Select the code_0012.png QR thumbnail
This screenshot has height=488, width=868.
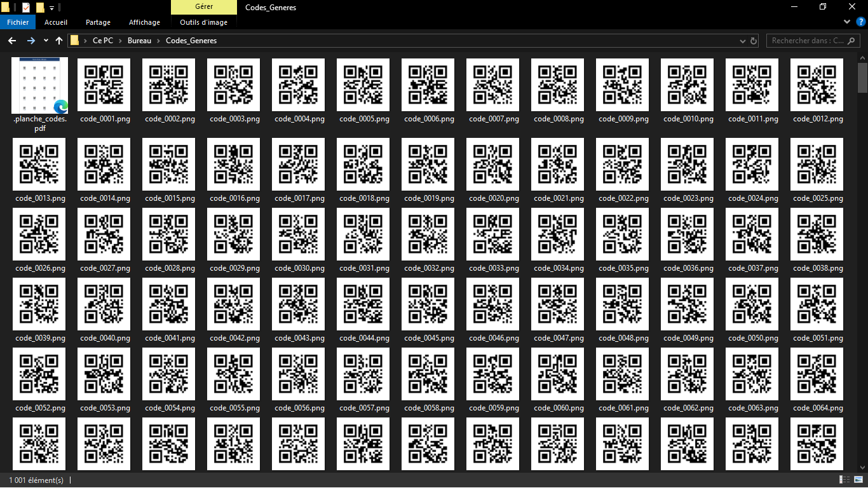818,85
